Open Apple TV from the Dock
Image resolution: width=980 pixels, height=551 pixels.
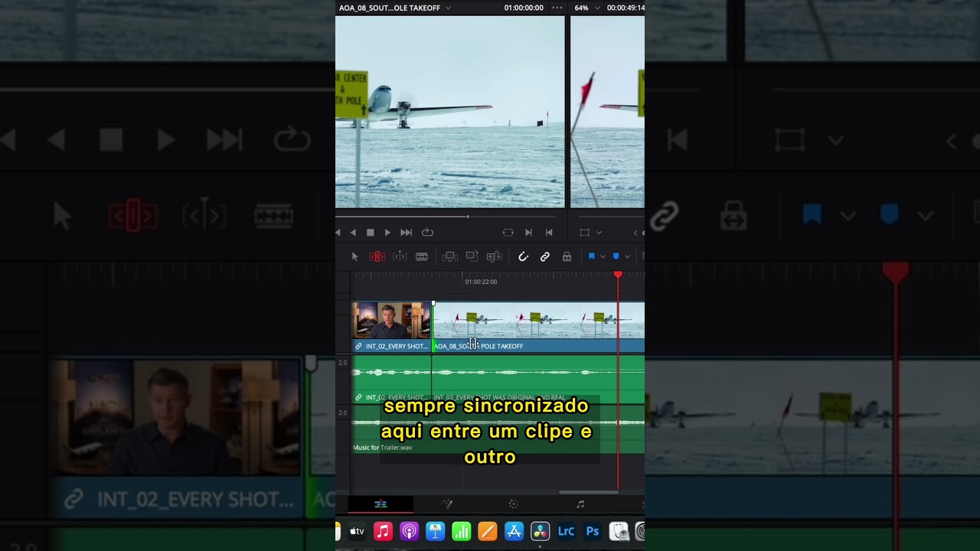358,531
